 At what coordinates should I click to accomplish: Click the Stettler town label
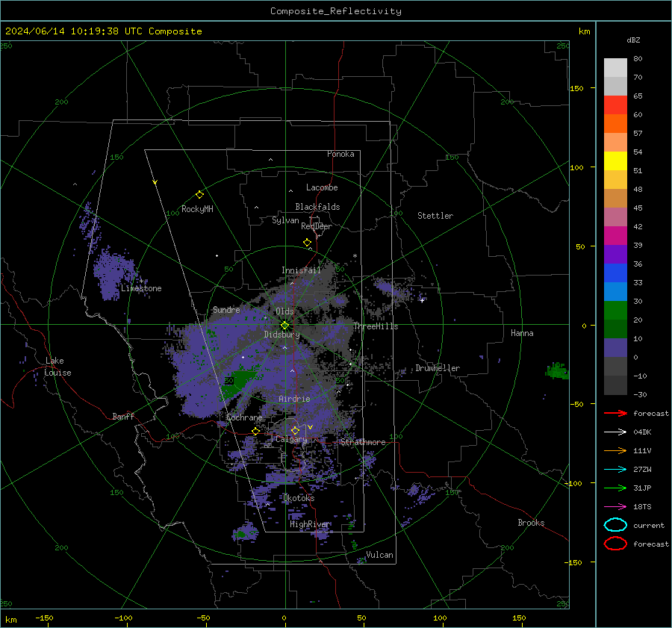435,216
